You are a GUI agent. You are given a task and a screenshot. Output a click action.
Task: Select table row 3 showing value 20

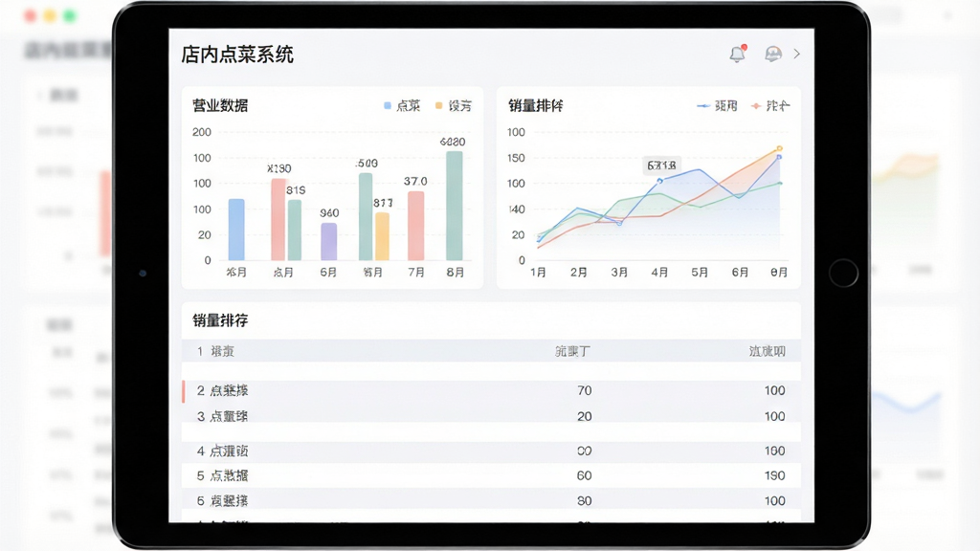(491, 416)
